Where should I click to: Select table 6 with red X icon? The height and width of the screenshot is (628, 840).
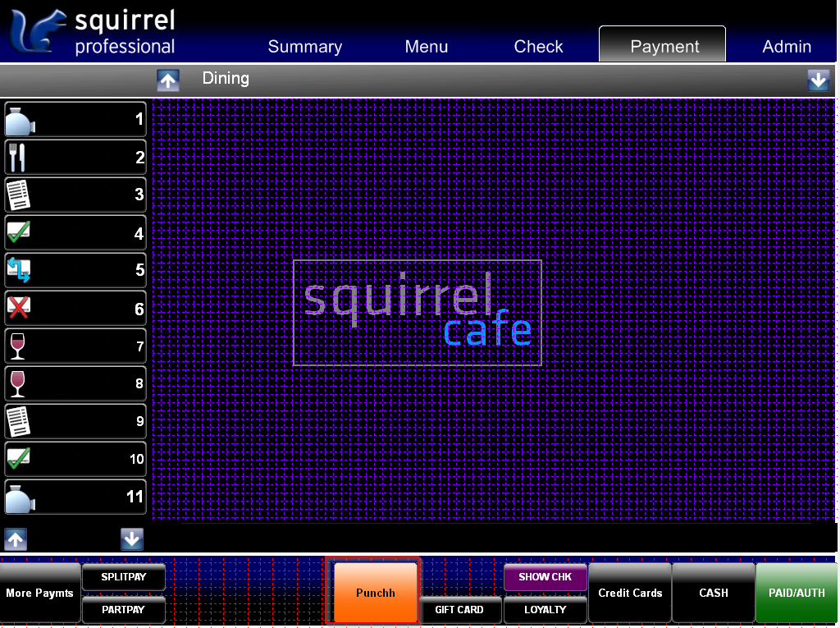click(75, 309)
